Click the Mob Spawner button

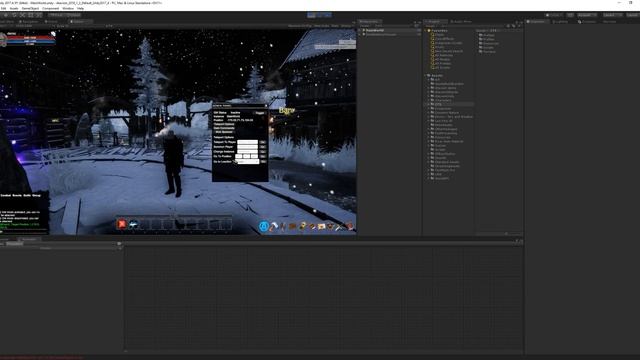pyautogui.click(x=224, y=132)
